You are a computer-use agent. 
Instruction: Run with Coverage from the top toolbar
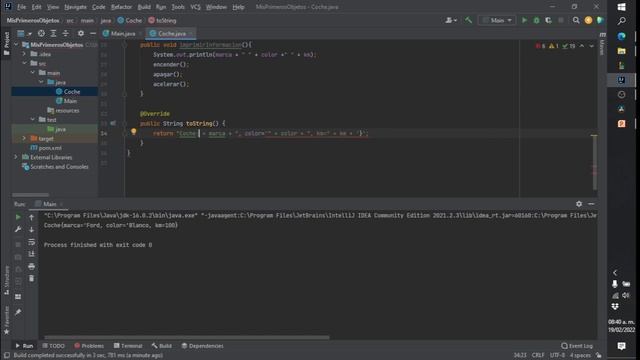[x=548, y=20]
